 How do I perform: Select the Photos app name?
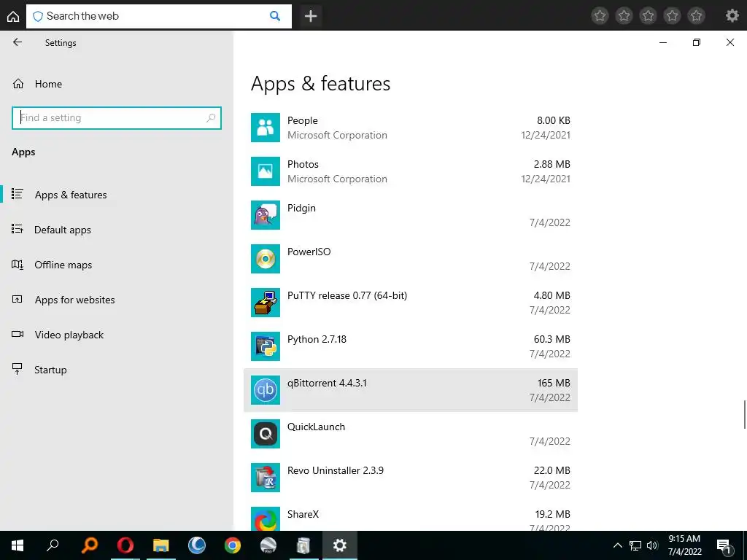pyautogui.click(x=303, y=164)
